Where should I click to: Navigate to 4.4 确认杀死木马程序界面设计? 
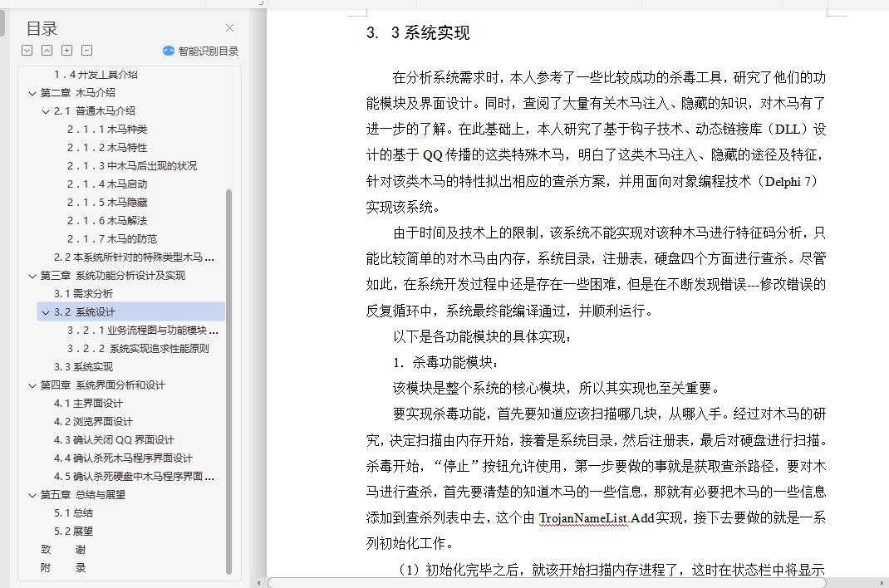coord(124,458)
